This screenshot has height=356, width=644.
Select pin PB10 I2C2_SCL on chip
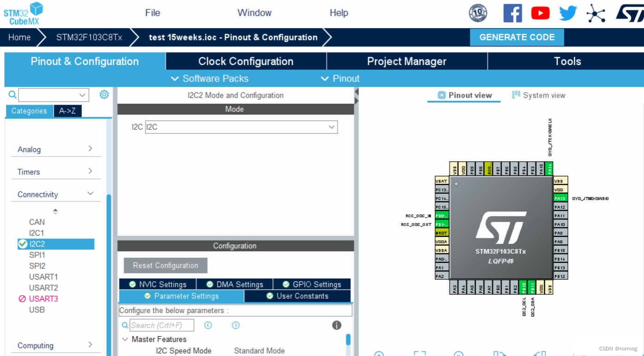(x=524, y=287)
